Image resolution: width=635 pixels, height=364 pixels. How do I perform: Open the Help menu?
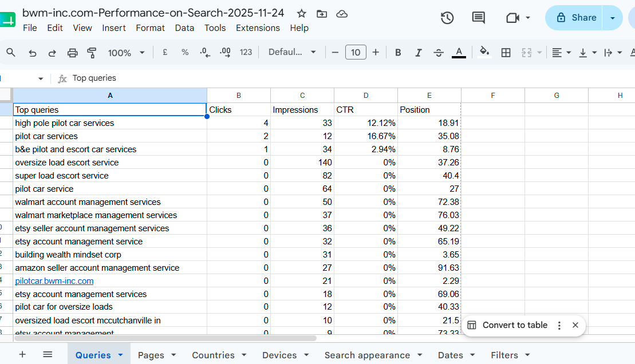[299, 28]
